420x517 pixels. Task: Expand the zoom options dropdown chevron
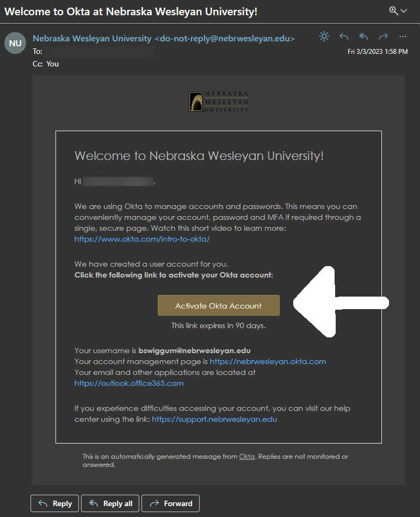404,11
